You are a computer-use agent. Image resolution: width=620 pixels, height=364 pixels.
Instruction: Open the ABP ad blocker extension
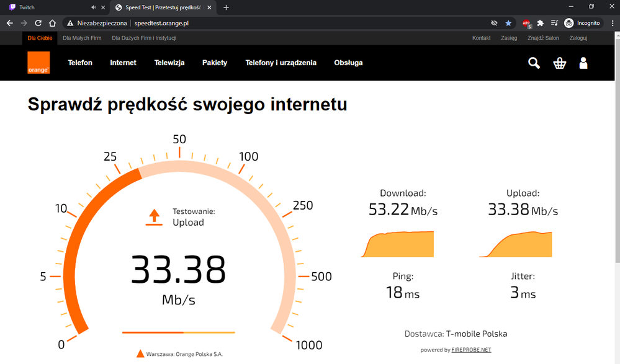coord(526,24)
